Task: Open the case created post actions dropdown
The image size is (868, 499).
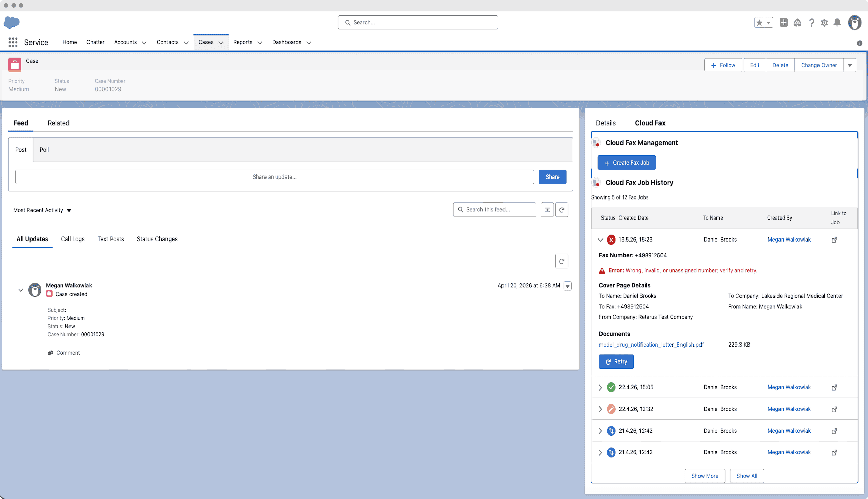Action: [568, 286]
